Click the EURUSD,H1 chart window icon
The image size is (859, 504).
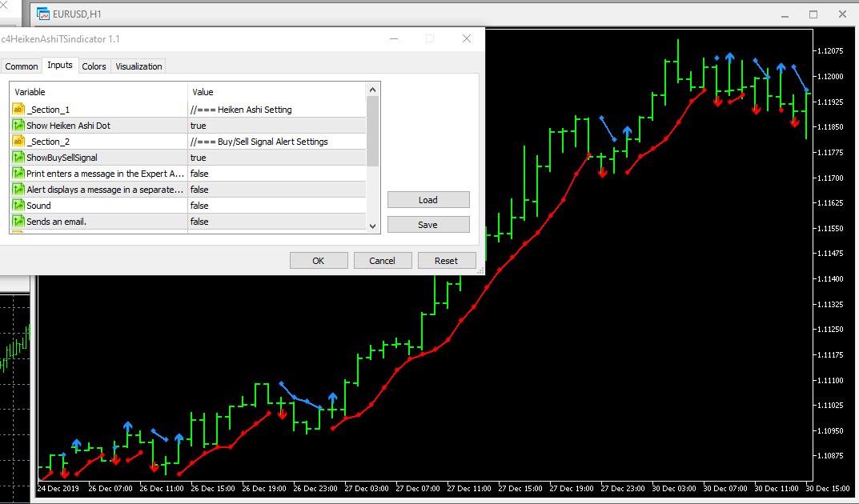pos(43,14)
